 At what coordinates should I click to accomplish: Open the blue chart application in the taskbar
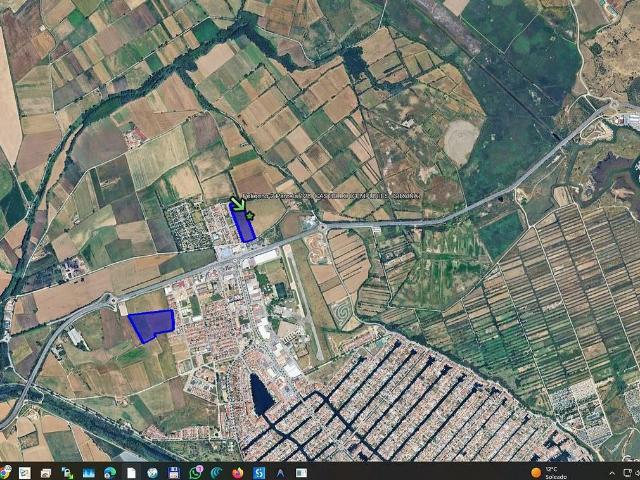pos(89,473)
